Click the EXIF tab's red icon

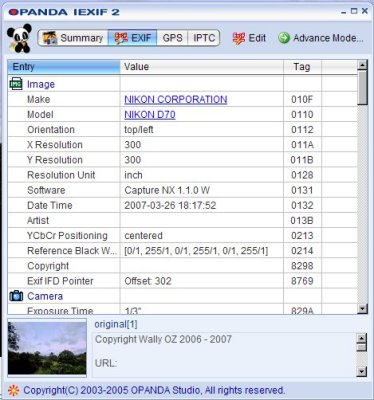[121, 38]
